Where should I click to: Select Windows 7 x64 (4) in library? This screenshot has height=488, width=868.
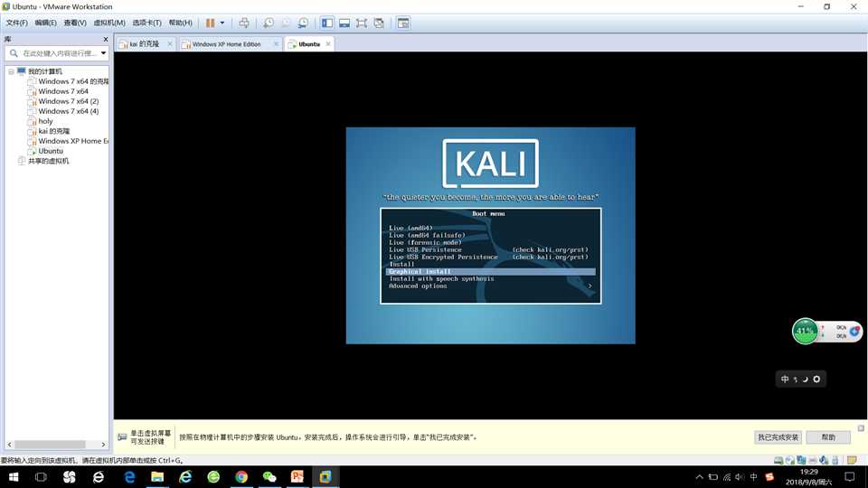[x=68, y=111]
